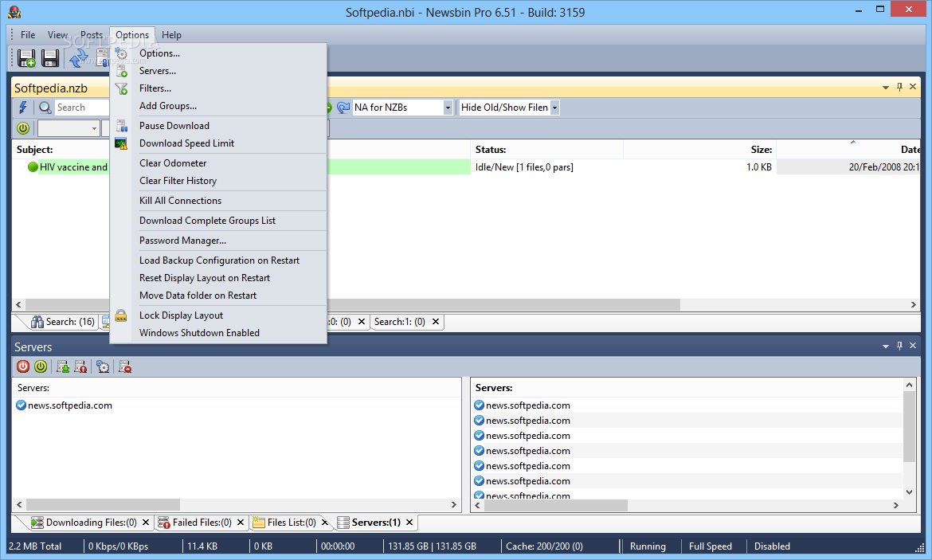
Task: Select Reset Display Layout on Restart
Action: point(218,278)
